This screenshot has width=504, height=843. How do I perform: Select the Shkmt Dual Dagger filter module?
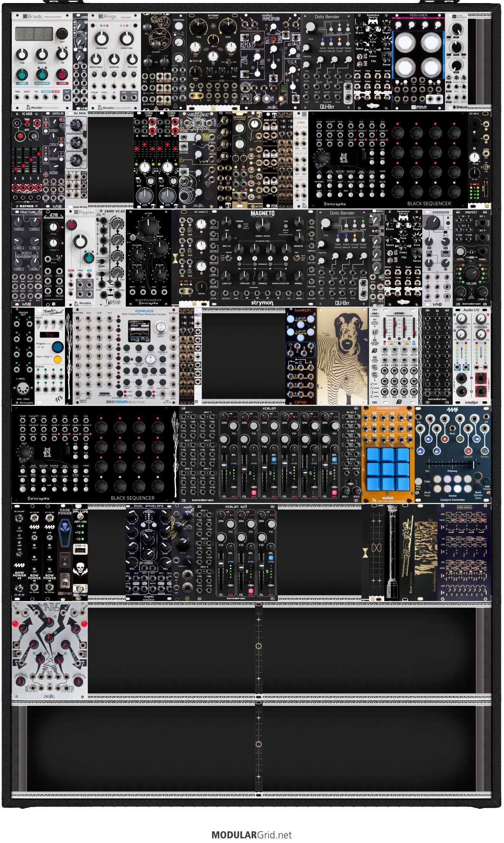(456, 62)
